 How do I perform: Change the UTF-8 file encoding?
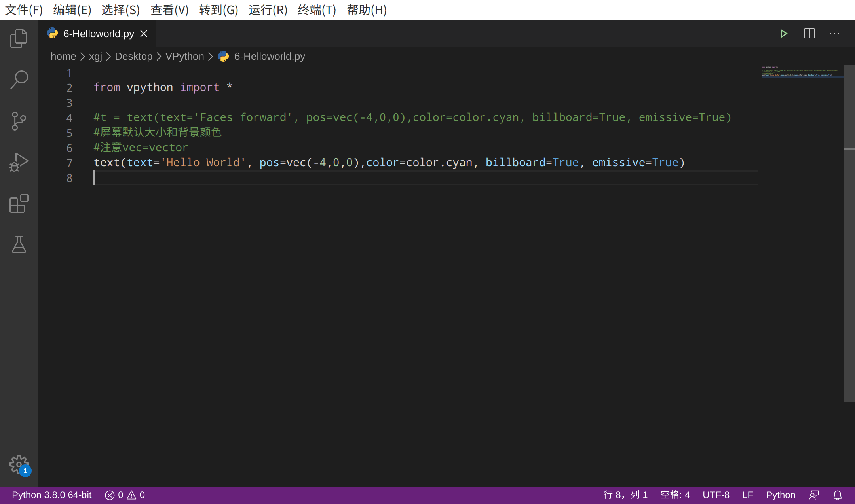[716, 495]
